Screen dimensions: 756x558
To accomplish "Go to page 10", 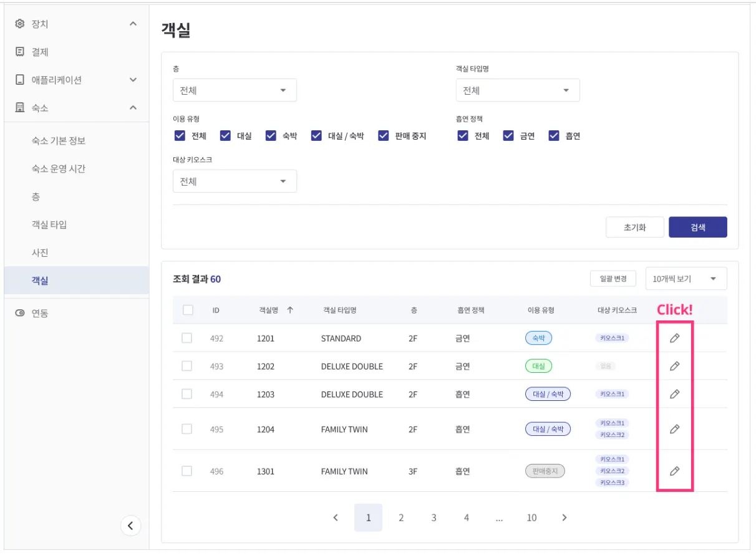I will [x=531, y=517].
